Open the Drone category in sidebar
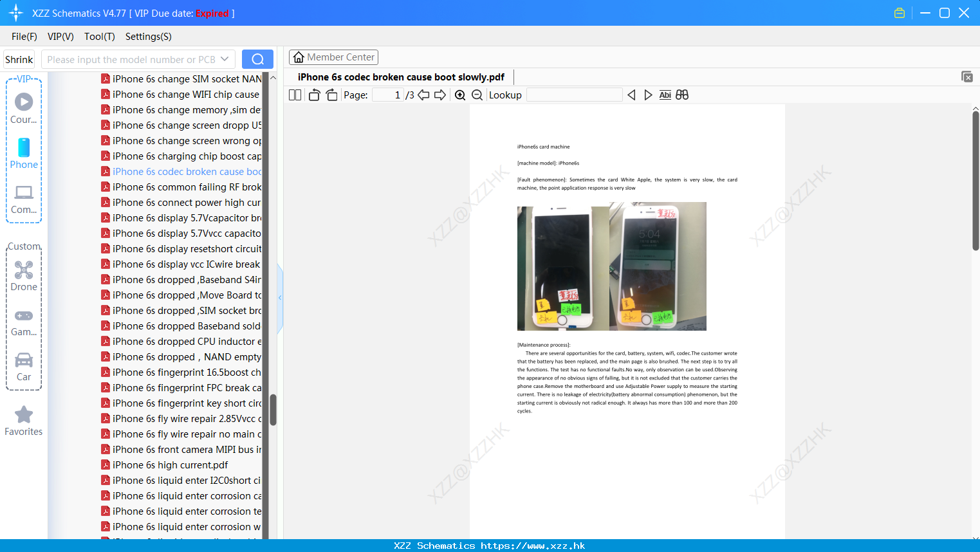 coord(24,277)
